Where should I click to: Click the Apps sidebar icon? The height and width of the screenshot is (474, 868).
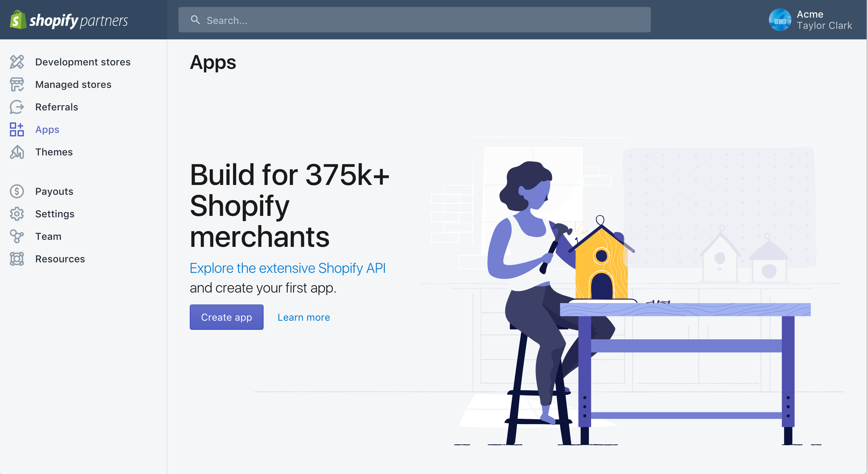coord(17,129)
